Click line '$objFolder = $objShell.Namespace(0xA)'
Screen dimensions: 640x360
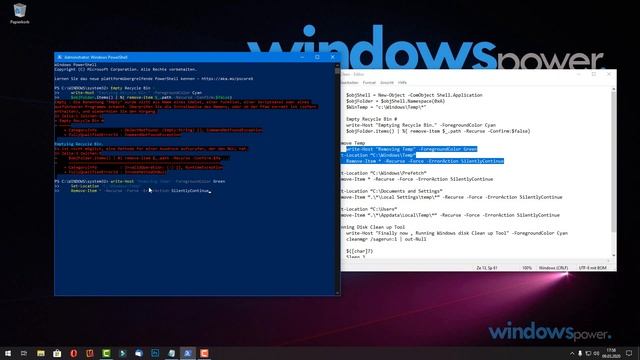click(x=396, y=101)
